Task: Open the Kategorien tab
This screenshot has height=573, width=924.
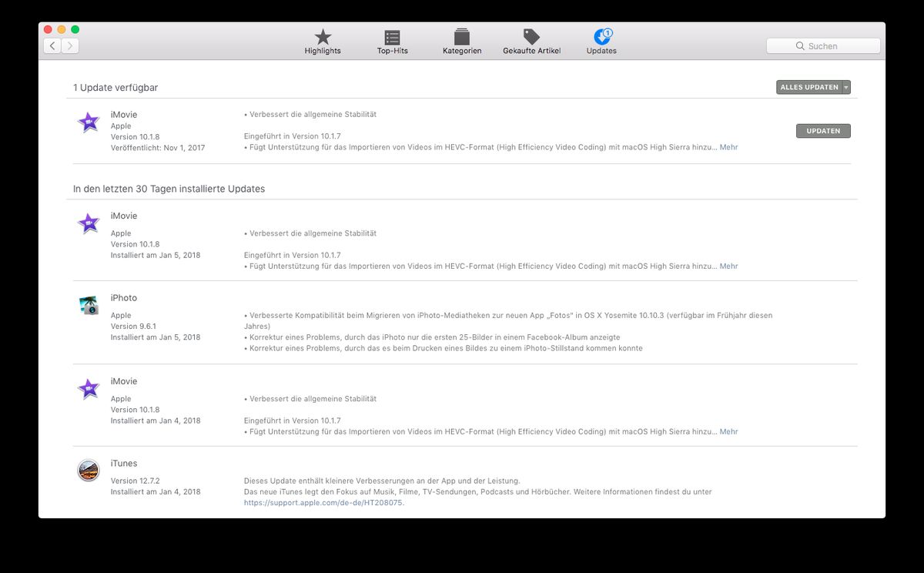Action: [462, 41]
